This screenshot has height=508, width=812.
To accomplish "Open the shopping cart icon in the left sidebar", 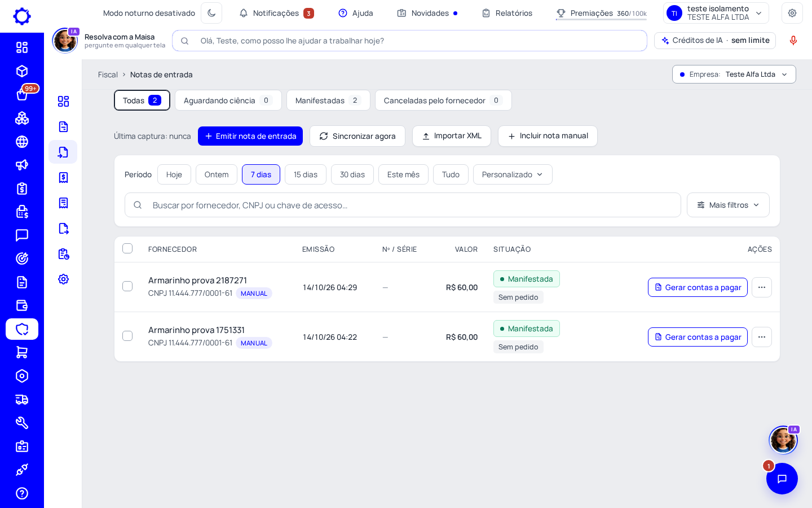I will [22, 352].
